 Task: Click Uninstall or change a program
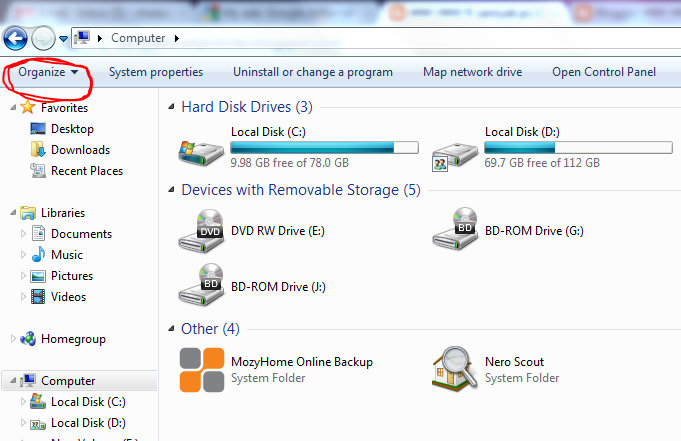pyautogui.click(x=313, y=72)
